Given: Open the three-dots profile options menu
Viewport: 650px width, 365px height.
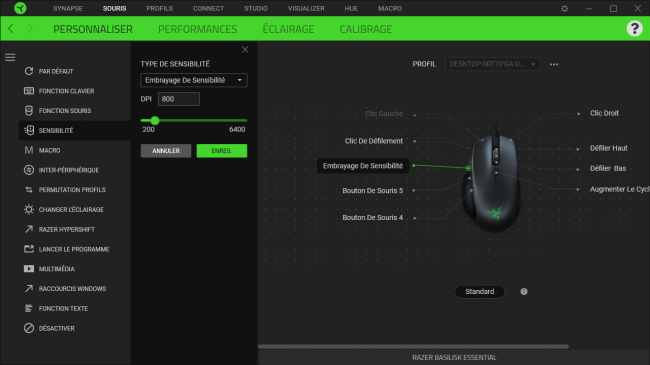Looking at the screenshot, I should click(x=554, y=64).
